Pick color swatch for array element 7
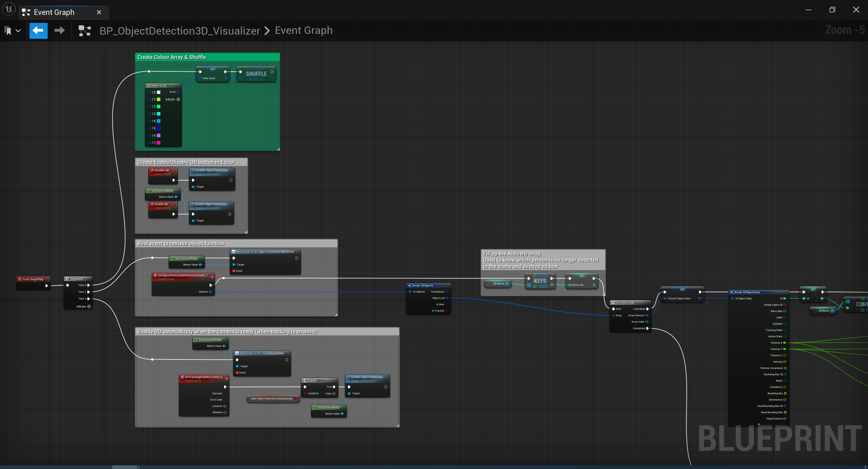The image size is (868, 469). pyautogui.click(x=159, y=143)
